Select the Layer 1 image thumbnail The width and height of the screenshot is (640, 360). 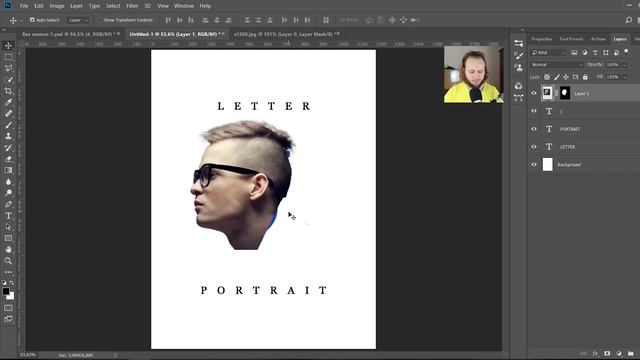[x=547, y=93]
